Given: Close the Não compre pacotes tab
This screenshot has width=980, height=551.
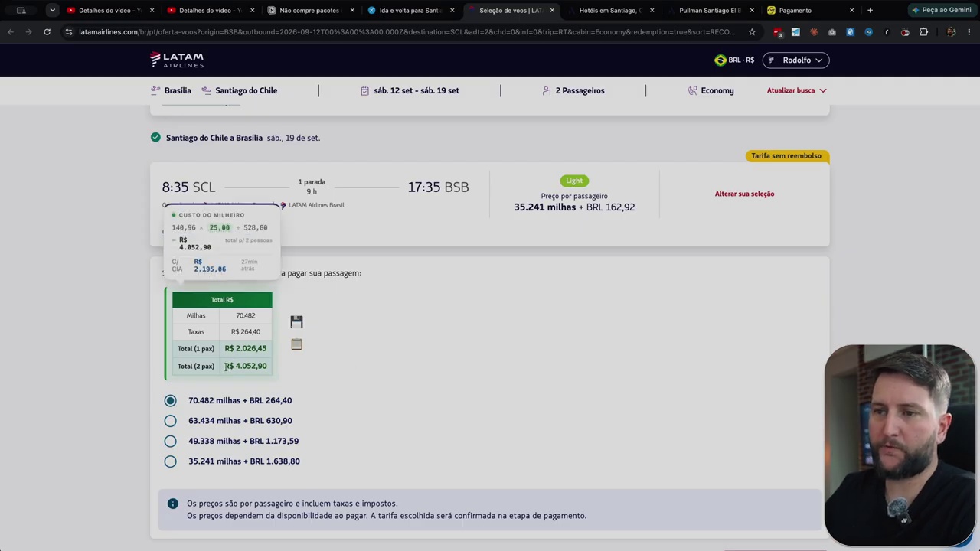Looking at the screenshot, I should 352,10.
